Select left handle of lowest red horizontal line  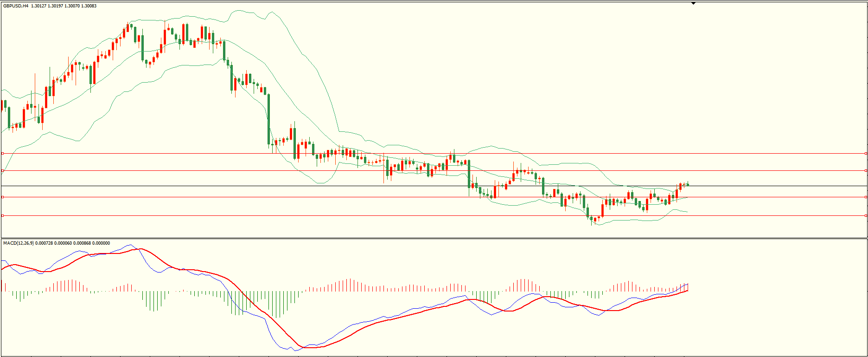(x=2, y=215)
